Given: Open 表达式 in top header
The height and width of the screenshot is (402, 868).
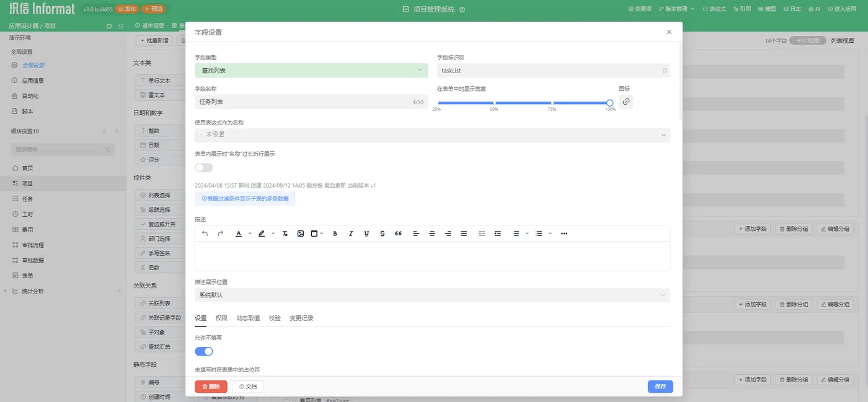Looking at the screenshot, I should (714, 9).
